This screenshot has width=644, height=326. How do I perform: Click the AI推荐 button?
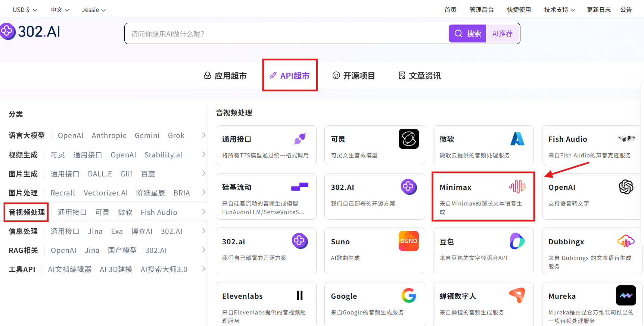click(503, 34)
